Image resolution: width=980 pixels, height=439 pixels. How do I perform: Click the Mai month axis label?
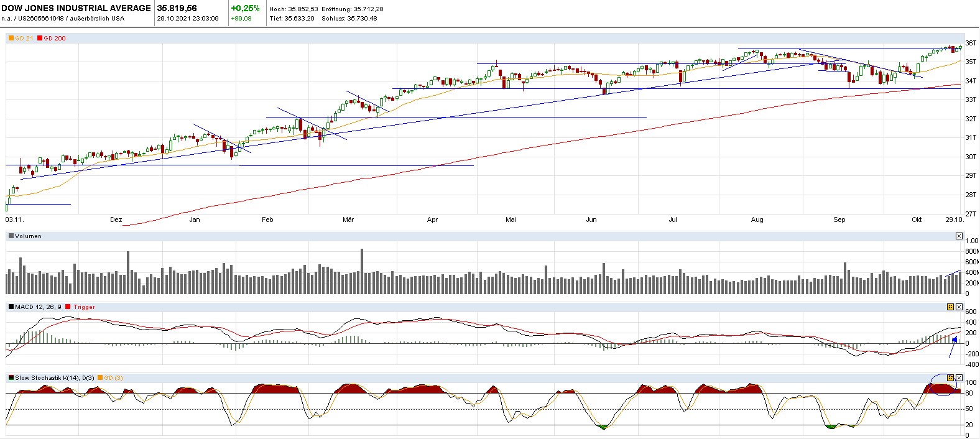(511, 220)
